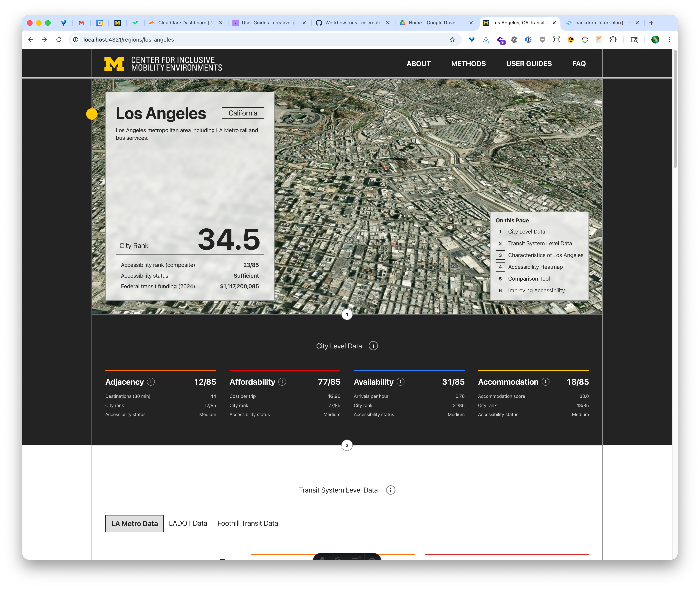Open the blue funnel extension in the toolbar

pyautogui.click(x=472, y=40)
